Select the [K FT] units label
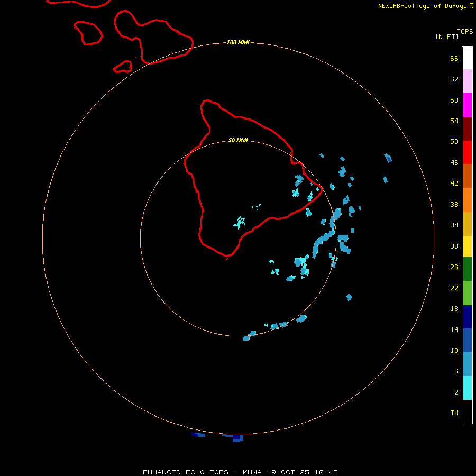 tap(447, 36)
